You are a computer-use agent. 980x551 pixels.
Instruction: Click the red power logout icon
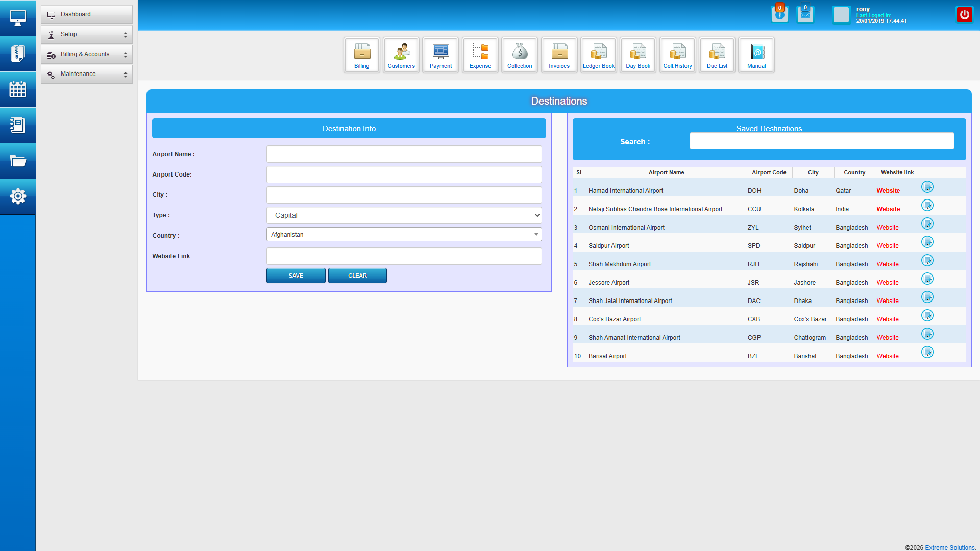(x=964, y=15)
